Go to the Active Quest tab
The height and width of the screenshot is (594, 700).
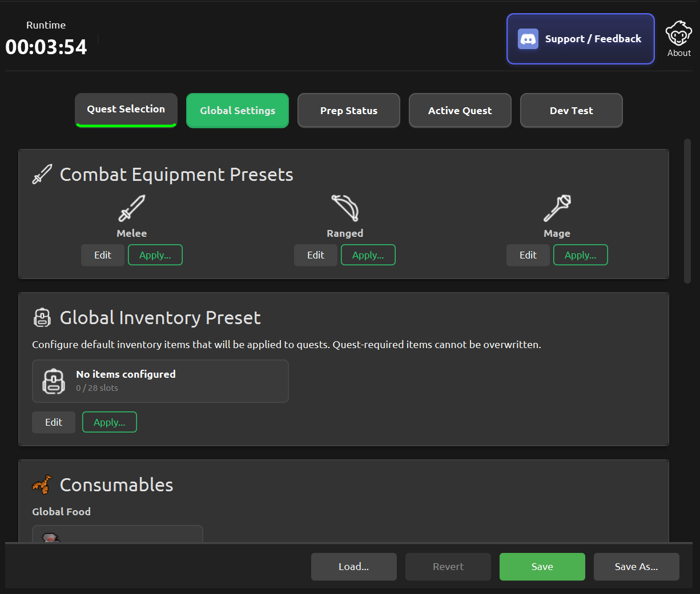pos(460,111)
